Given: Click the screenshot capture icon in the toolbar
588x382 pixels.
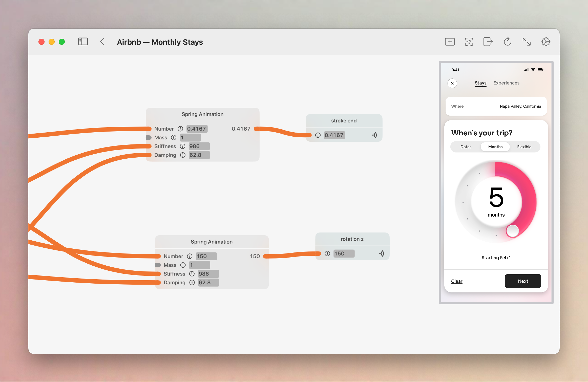Looking at the screenshot, I should point(469,42).
